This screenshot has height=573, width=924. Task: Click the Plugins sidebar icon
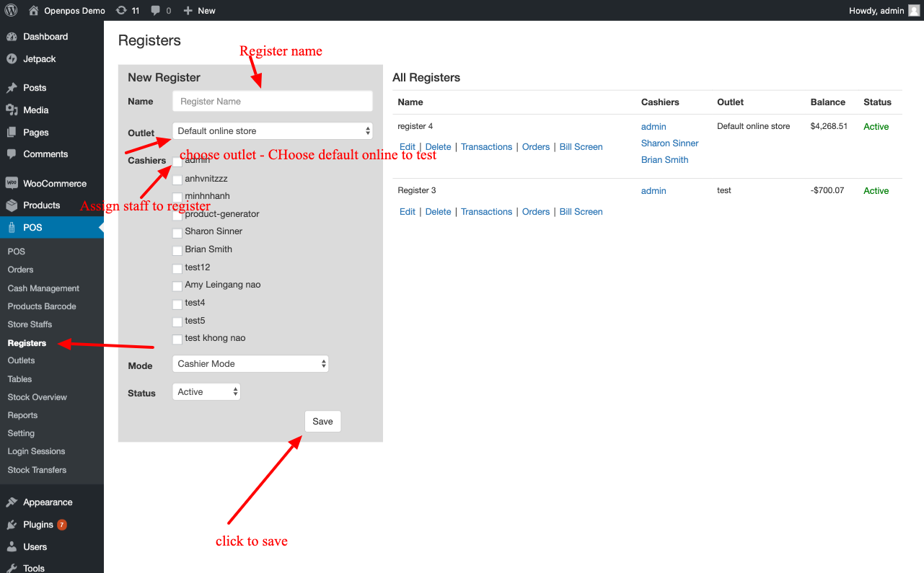point(12,525)
